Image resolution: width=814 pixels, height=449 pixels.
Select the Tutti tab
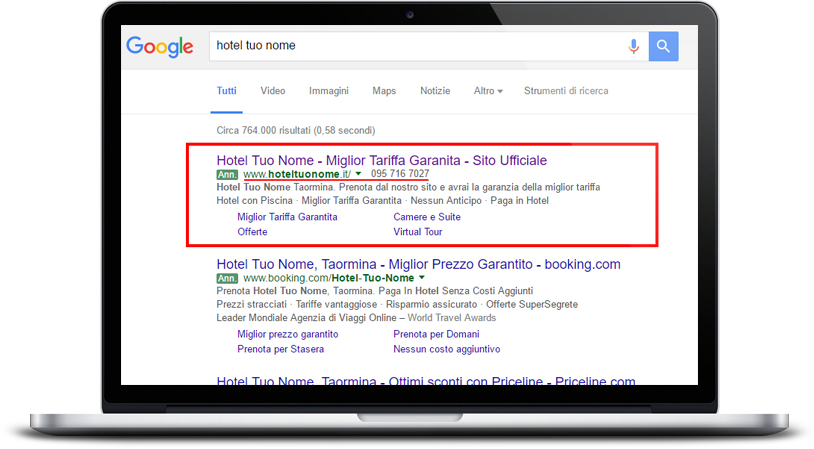click(226, 91)
